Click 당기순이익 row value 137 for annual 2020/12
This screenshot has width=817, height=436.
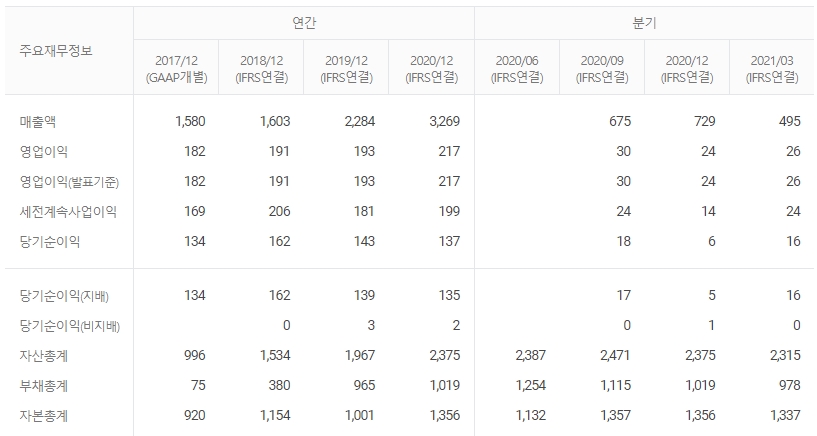449,241
